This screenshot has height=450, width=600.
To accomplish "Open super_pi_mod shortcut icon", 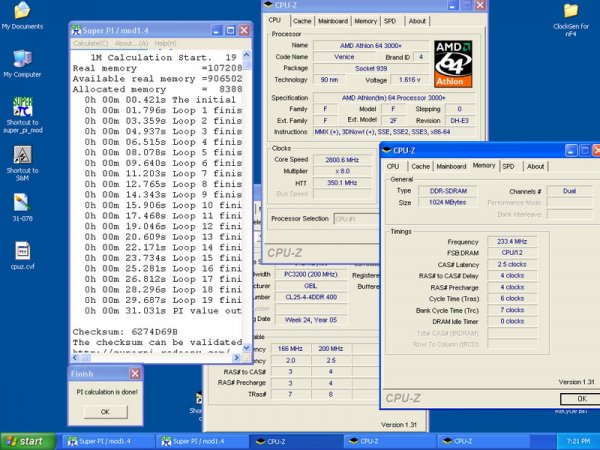I will (23, 107).
